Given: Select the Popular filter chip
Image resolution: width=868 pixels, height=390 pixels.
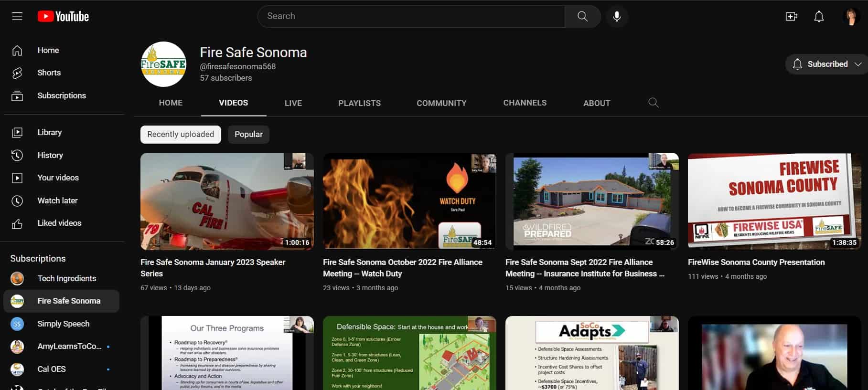Looking at the screenshot, I should tap(248, 134).
